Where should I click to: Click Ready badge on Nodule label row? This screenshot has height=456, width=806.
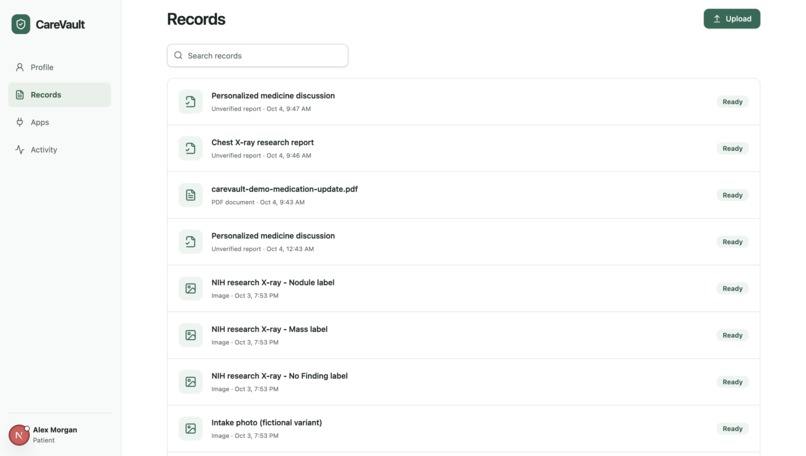coord(732,288)
